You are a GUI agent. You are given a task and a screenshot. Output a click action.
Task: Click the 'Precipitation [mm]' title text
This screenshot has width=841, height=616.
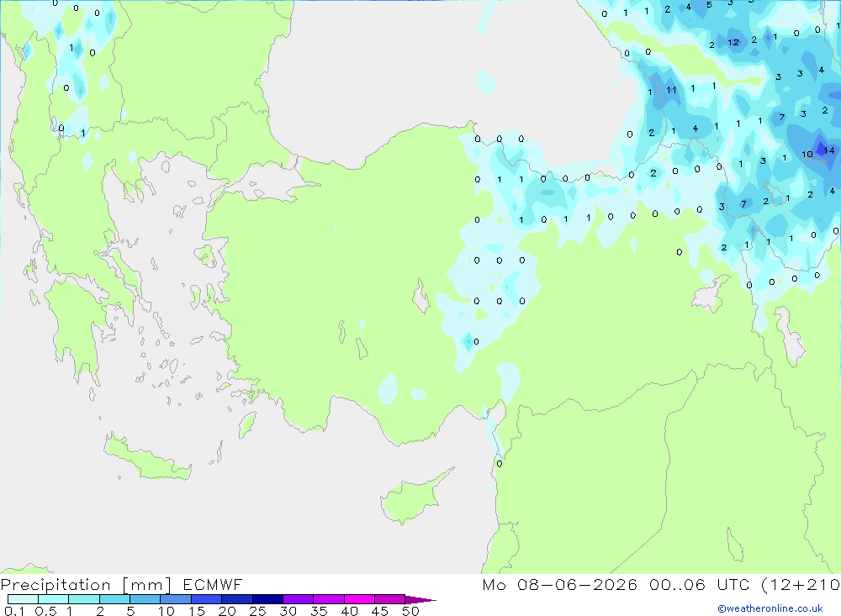tap(86, 585)
